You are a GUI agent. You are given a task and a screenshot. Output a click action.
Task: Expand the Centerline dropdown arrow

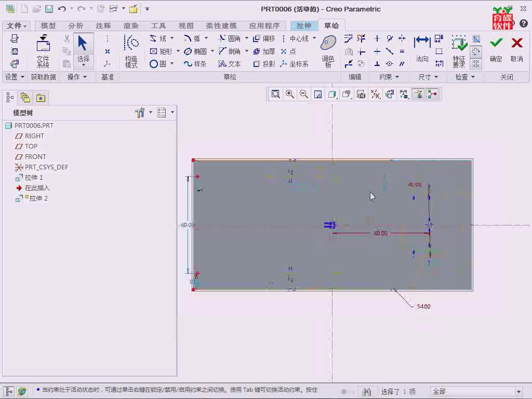(314, 38)
